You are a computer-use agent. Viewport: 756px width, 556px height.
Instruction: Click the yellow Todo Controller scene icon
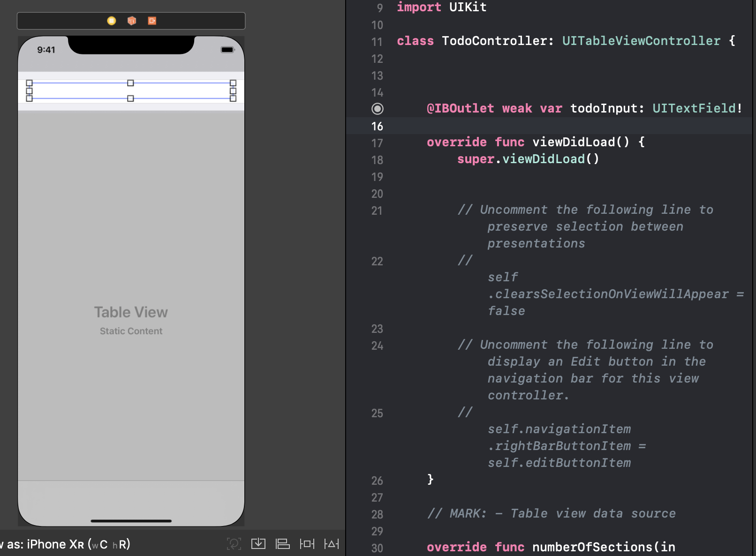(x=111, y=21)
